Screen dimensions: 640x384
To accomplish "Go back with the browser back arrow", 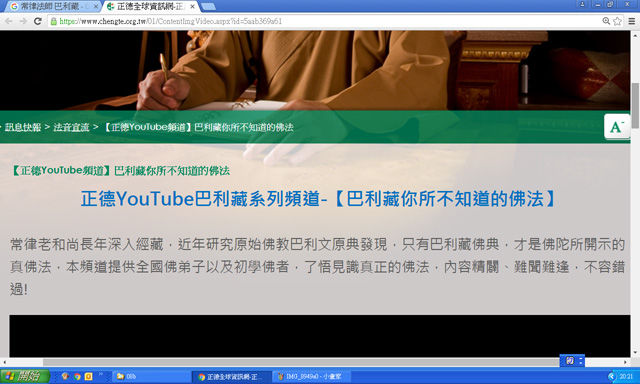I will [9, 21].
